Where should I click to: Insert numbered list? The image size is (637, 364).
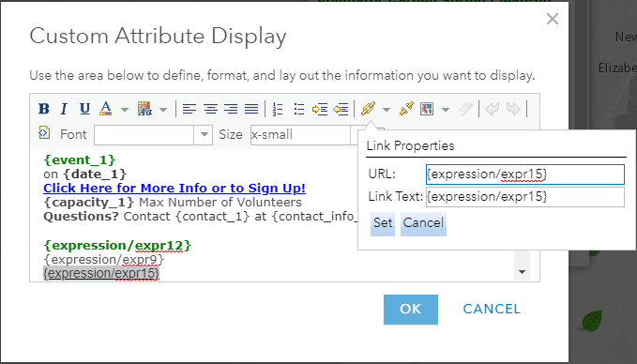click(278, 109)
